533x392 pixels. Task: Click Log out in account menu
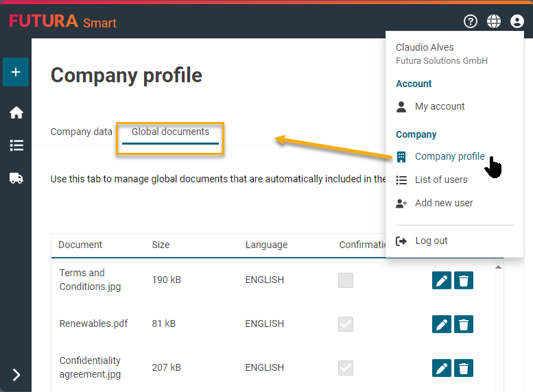(x=431, y=241)
